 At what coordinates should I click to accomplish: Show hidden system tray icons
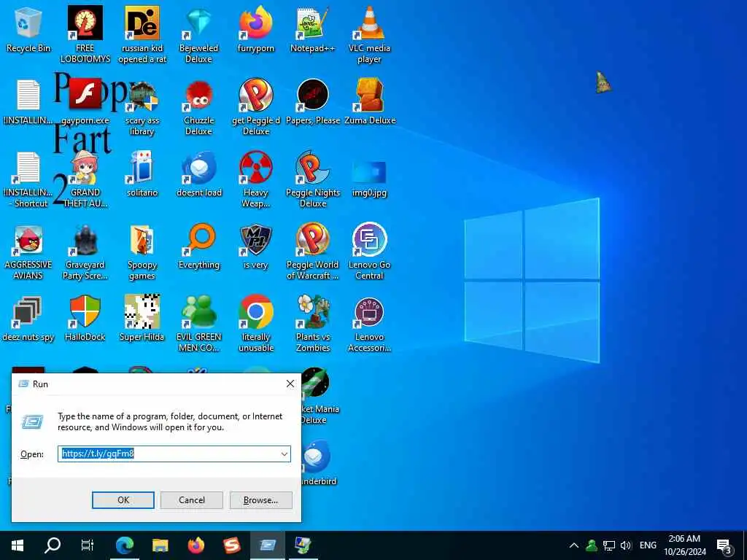pos(574,545)
